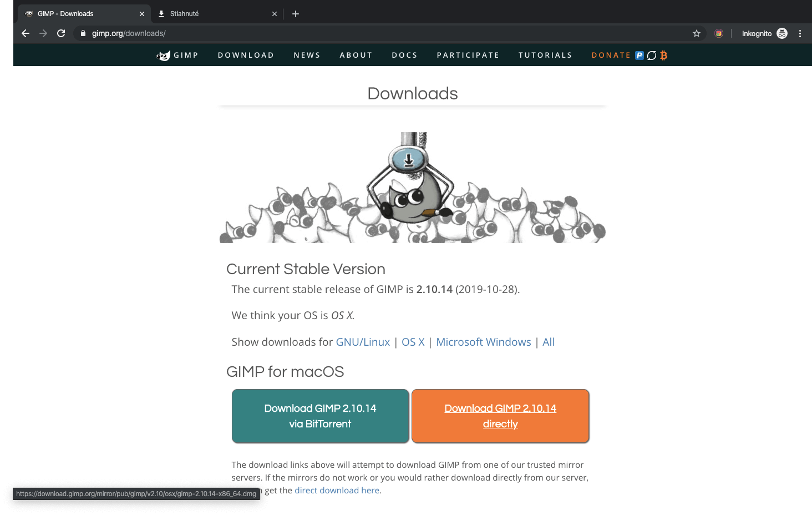Show downloads for Microsoft Windows
The image size is (812, 515).
(x=484, y=342)
